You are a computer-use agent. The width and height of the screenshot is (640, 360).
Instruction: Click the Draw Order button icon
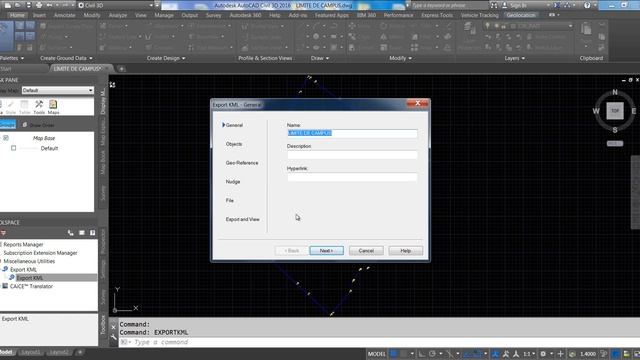tap(25, 125)
